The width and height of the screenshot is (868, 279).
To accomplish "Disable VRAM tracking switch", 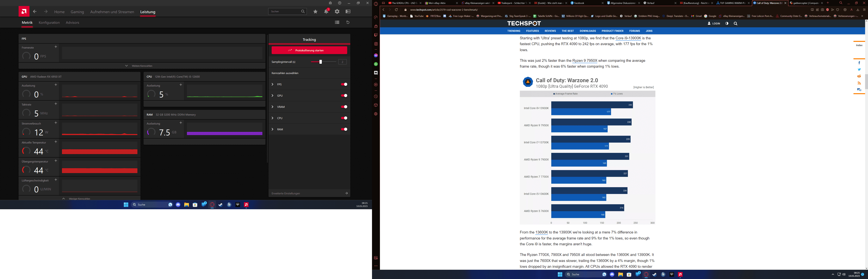I will coord(344,107).
